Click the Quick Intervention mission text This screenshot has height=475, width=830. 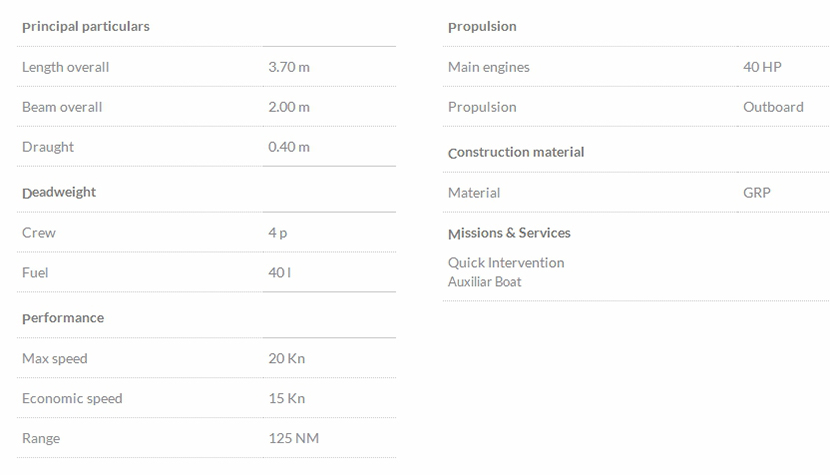pyautogui.click(x=506, y=263)
